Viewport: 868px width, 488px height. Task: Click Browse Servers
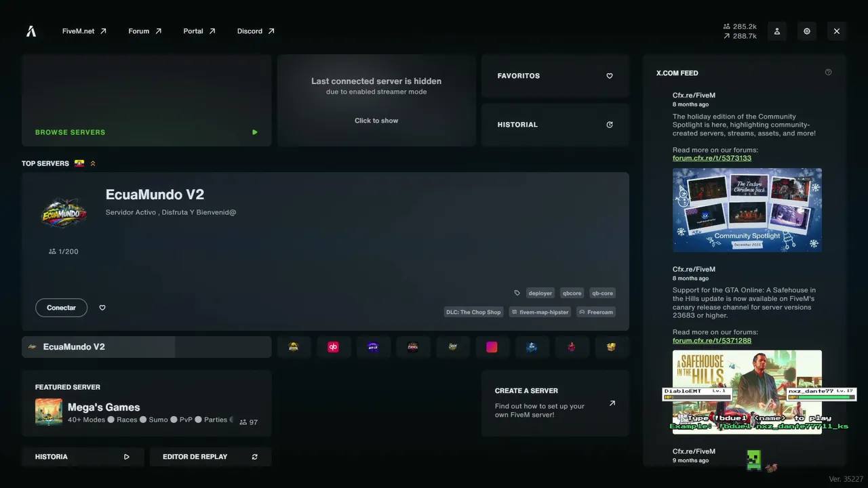pyautogui.click(x=146, y=100)
